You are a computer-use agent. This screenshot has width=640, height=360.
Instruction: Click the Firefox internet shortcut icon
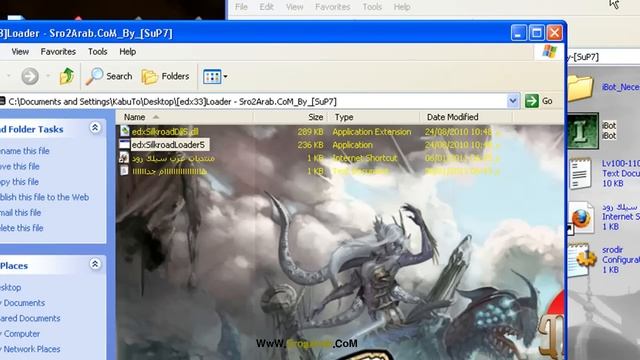click(581, 218)
